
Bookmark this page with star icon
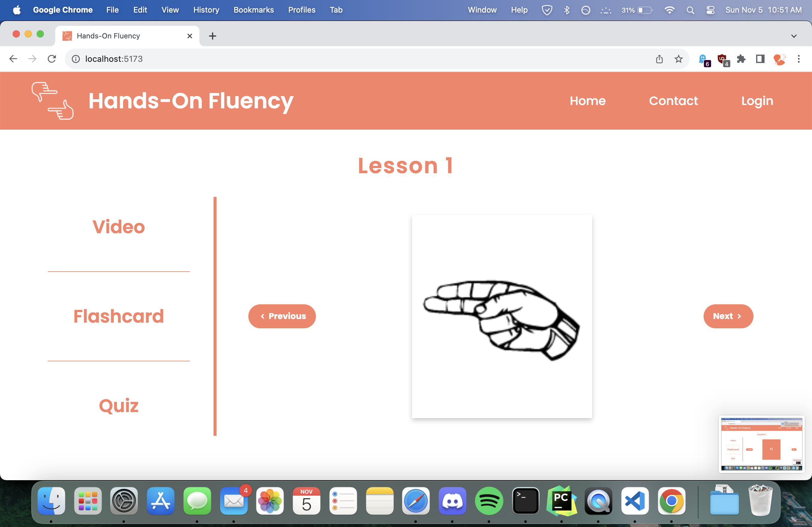coord(679,59)
